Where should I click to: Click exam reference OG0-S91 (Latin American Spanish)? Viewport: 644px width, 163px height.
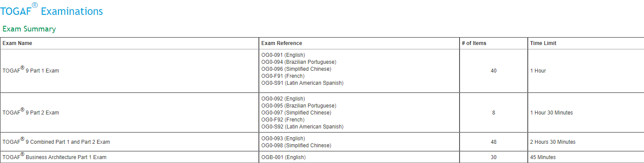click(303, 83)
